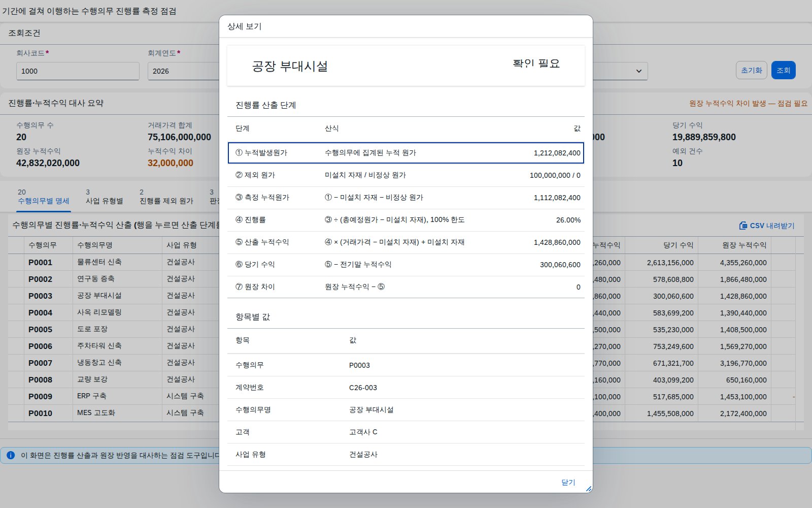
Task: Click the info icon in the notice bar
Action: (11, 455)
